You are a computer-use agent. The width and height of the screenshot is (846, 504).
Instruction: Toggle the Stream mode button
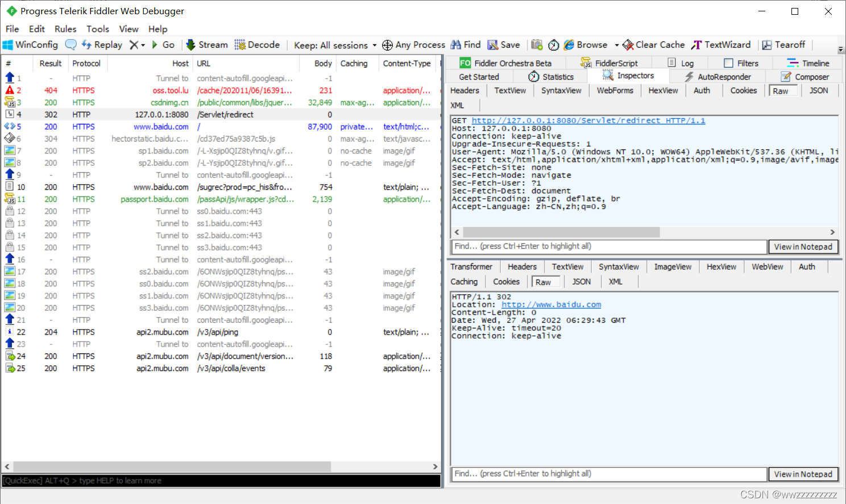click(x=207, y=45)
